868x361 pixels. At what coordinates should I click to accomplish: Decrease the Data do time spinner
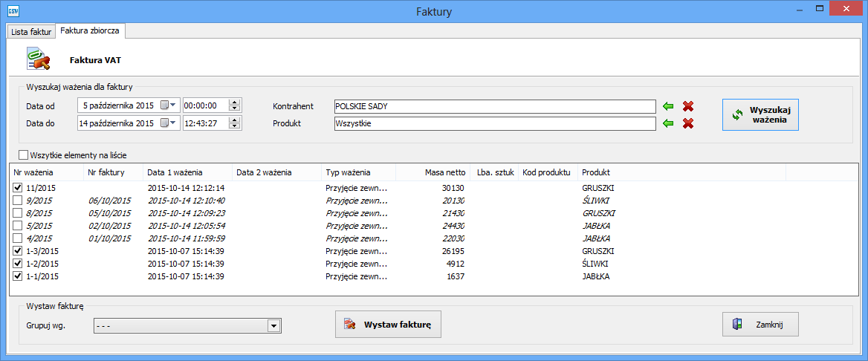tap(235, 126)
